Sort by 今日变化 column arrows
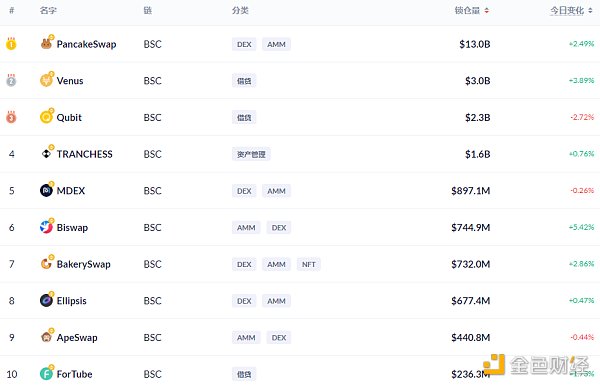The width and height of the screenshot is (600, 386). [x=590, y=11]
